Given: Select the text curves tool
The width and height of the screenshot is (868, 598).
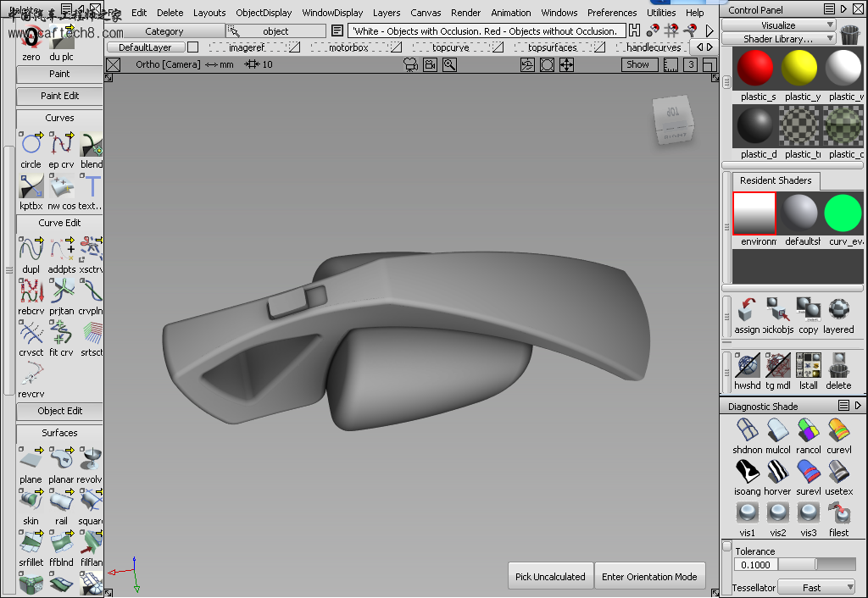Looking at the screenshot, I should [x=92, y=185].
